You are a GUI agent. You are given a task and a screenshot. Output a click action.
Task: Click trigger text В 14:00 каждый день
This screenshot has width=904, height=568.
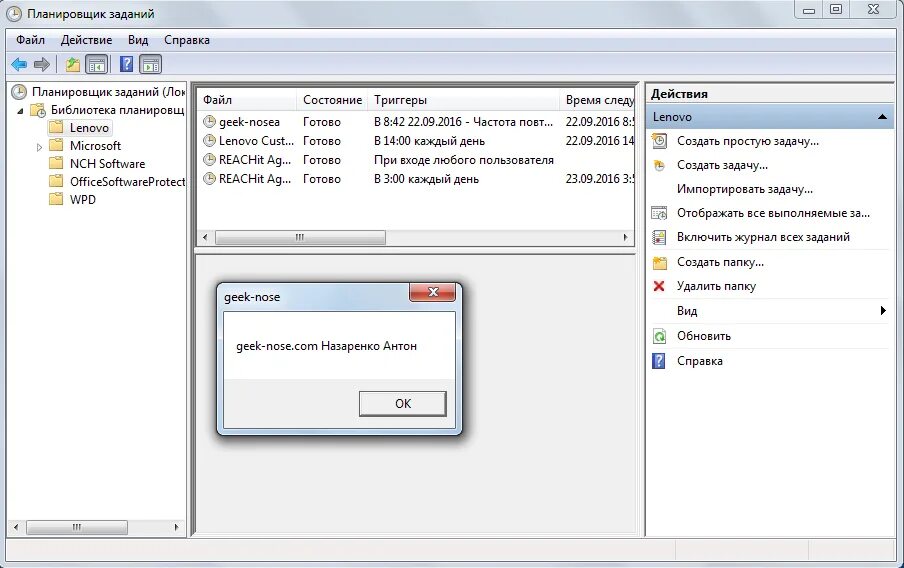430,141
